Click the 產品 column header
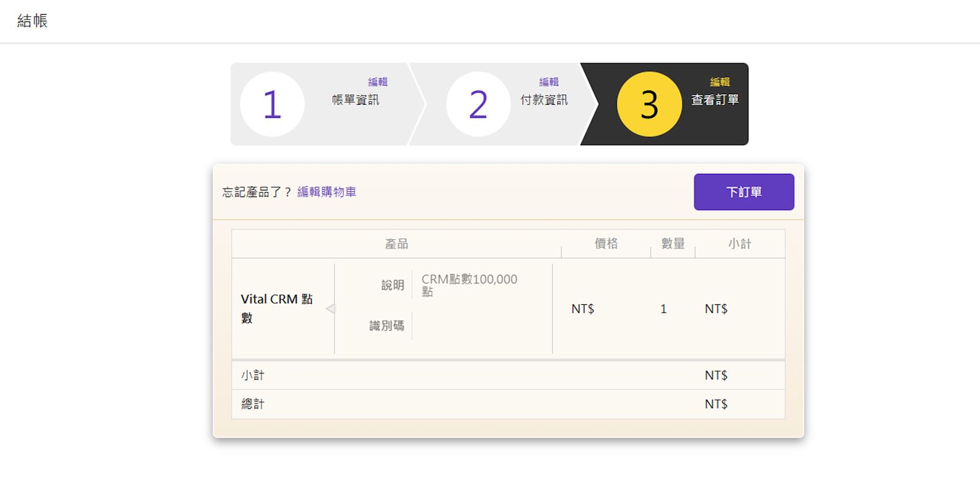The height and width of the screenshot is (494, 980). (396, 244)
